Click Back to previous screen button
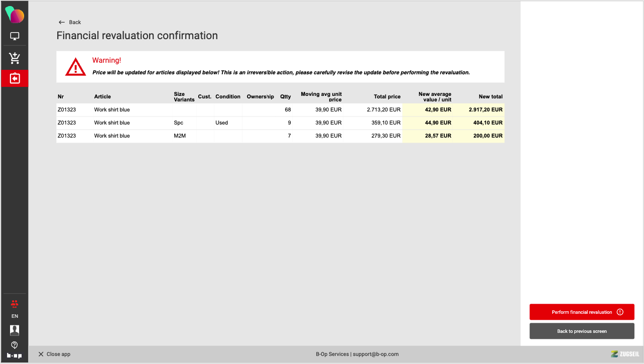This screenshot has height=364, width=644. point(582,331)
